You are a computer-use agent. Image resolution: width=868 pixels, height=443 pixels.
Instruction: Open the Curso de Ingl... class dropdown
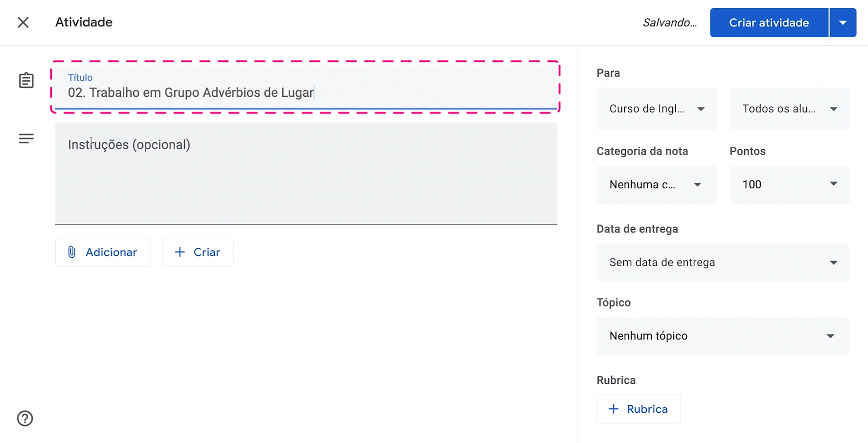pyautogui.click(x=657, y=109)
